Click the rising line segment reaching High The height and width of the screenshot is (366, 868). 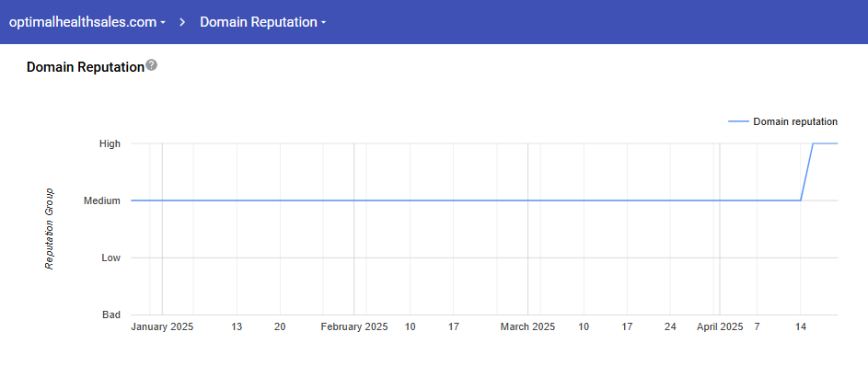point(806,172)
